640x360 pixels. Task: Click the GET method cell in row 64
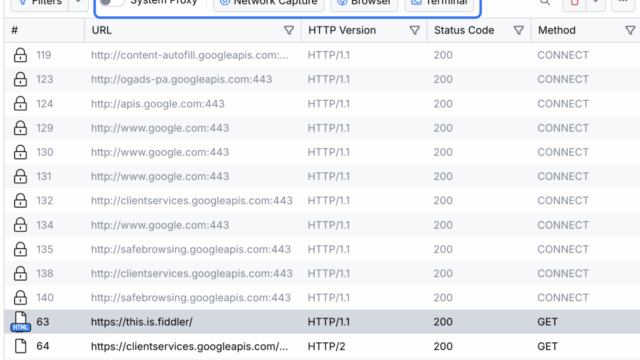[x=547, y=346]
